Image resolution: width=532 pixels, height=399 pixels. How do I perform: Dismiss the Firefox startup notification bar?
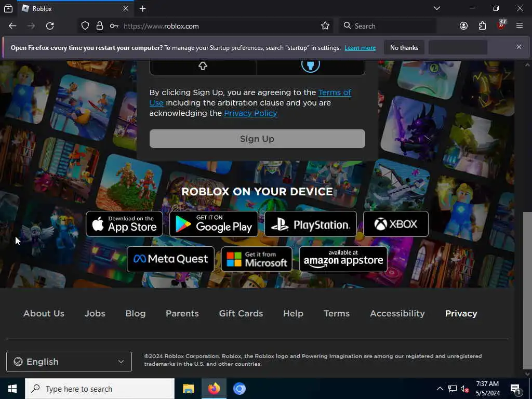519,47
